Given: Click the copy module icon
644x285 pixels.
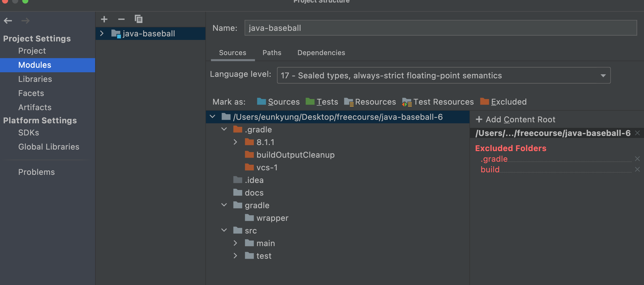Looking at the screenshot, I should click(138, 19).
